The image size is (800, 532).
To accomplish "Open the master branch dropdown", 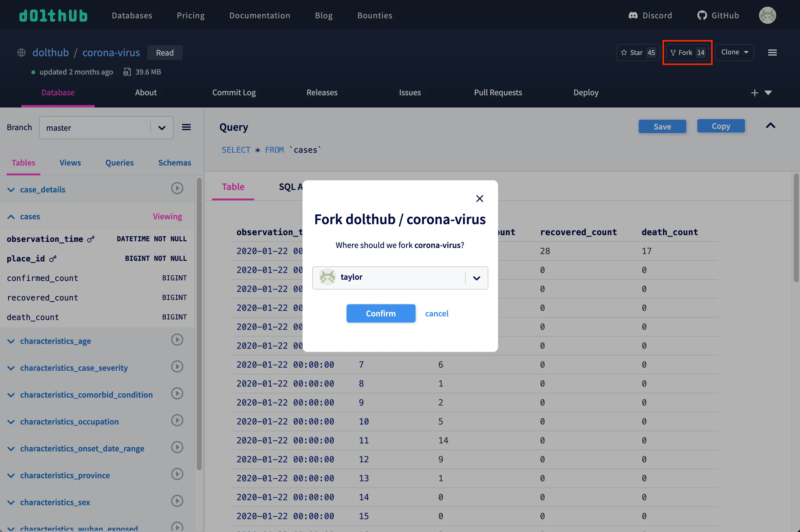I will click(106, 128).
